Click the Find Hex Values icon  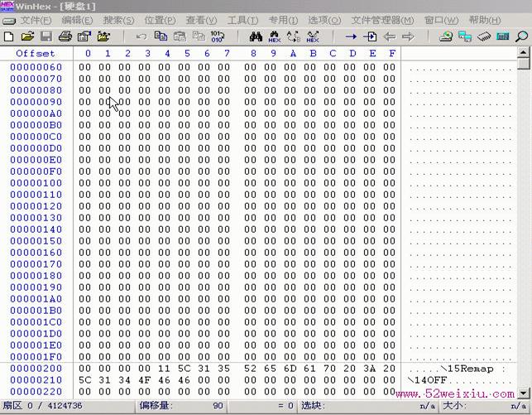click(275, 36)
